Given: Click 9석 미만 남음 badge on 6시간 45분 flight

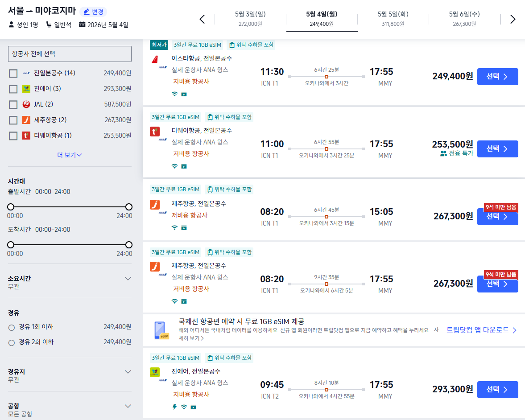Looking at the screenshot, I should point(501,207).
